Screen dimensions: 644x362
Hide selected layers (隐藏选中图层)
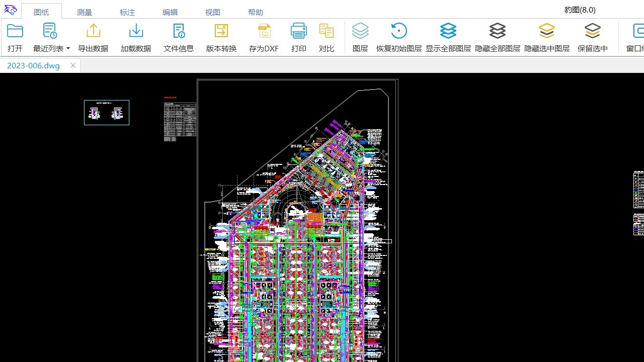tap(547, 31)
